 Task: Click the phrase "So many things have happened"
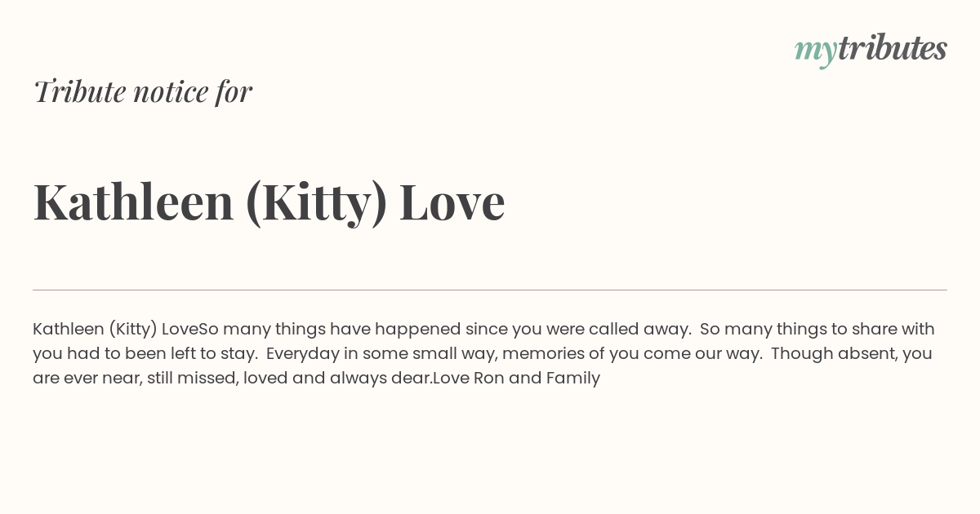(330, 330)
